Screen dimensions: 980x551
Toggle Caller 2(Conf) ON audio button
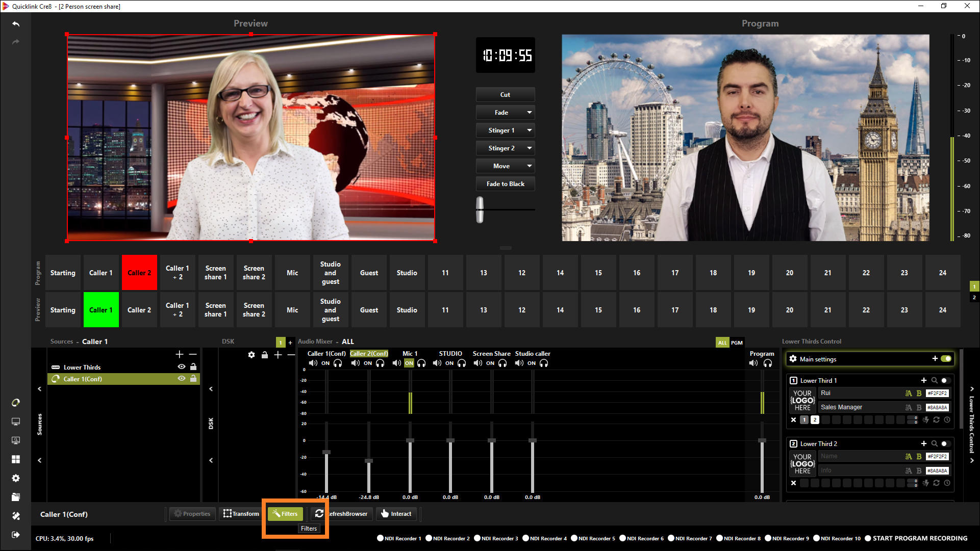point(368,363)
